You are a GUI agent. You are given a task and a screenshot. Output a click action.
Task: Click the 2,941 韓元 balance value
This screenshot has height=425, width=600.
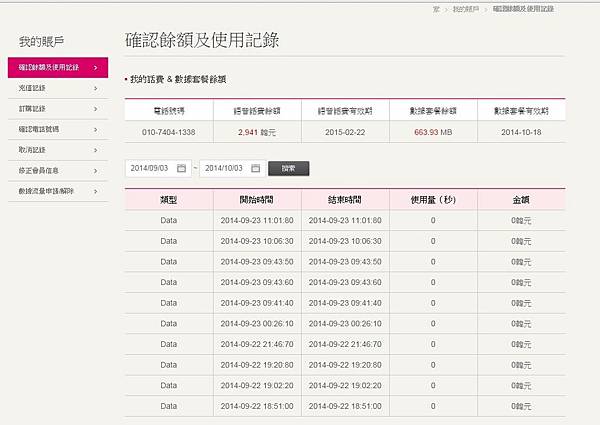click(257, 132)
